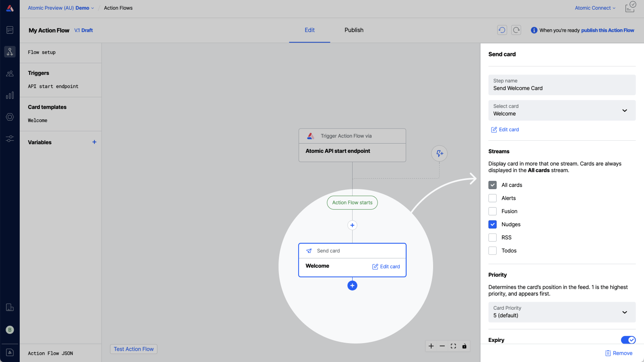Open the configuration sliders sidebar icon
Image resolution: width=644 pixels, height=362 pixels.
click(x=10, y=139)
